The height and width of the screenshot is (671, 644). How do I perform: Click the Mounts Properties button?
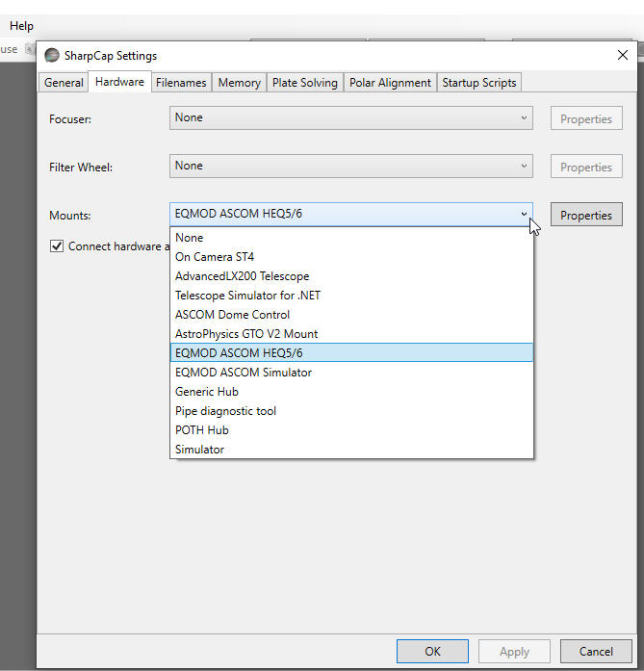[x=586, y=216]
